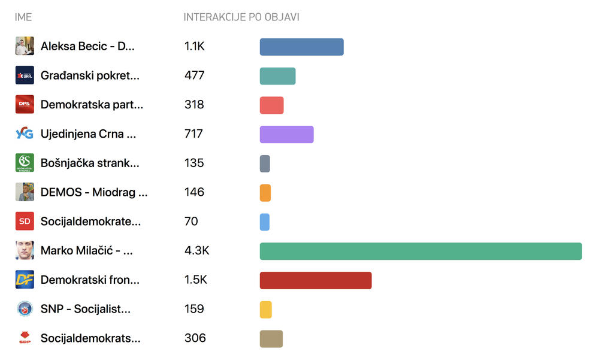Sort by Interakcije po objavi header

coord(241,17)
